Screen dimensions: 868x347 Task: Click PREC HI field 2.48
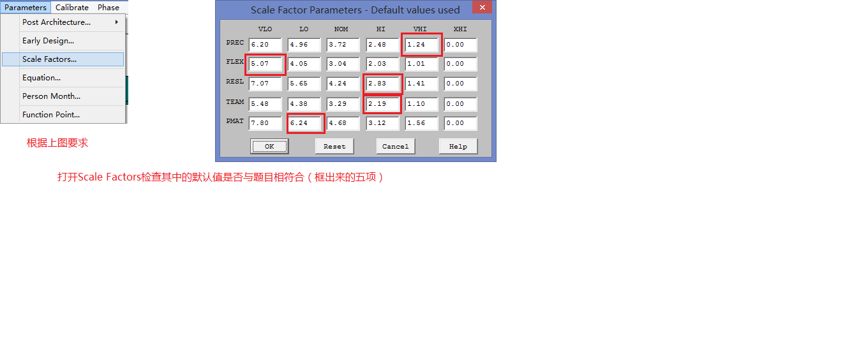click(383, 45)
